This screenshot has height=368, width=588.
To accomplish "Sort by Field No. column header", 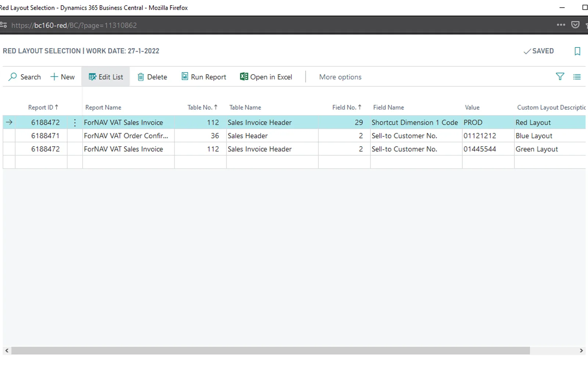I will coord(347,107).
